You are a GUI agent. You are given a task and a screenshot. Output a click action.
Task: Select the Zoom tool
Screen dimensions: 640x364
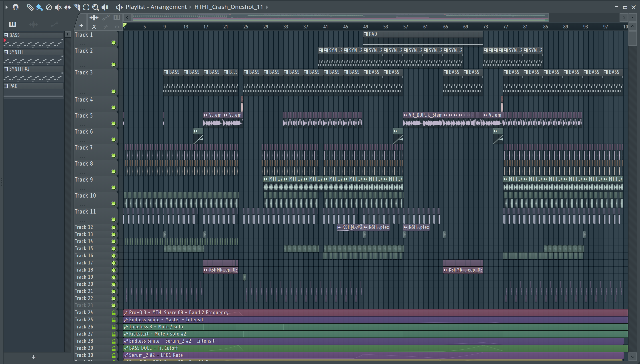96,7
